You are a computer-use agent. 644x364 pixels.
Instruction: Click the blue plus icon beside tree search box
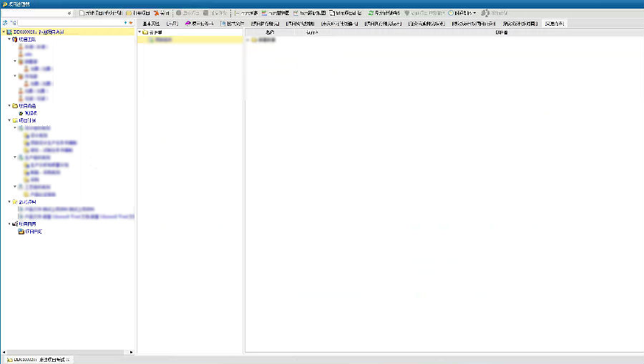pos(126,23)
